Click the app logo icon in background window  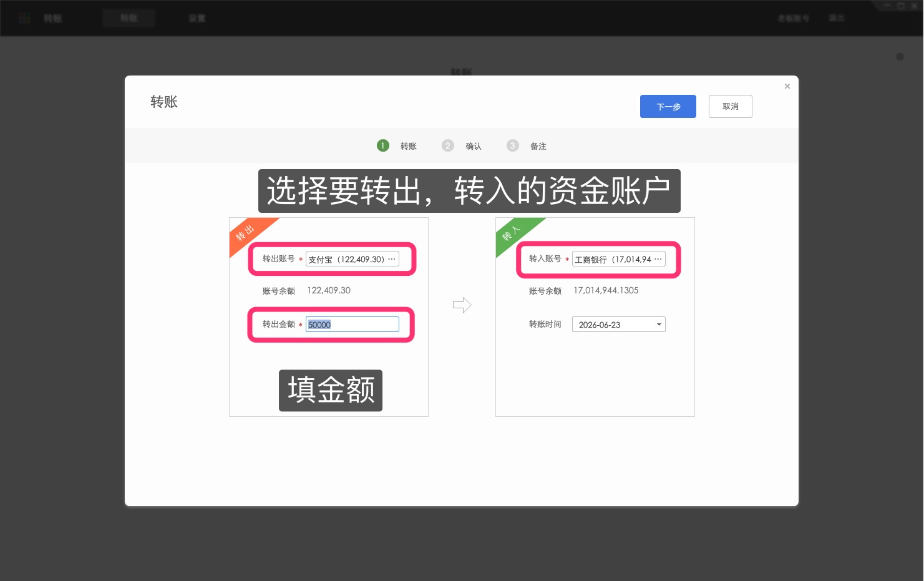click(24, 18)
